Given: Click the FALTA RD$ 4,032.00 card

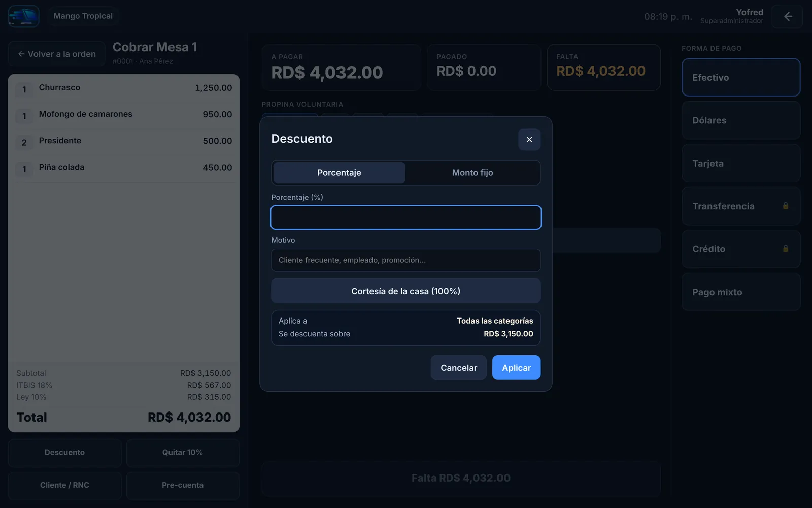Looking at the screenshot, I should tap(603, 68).
